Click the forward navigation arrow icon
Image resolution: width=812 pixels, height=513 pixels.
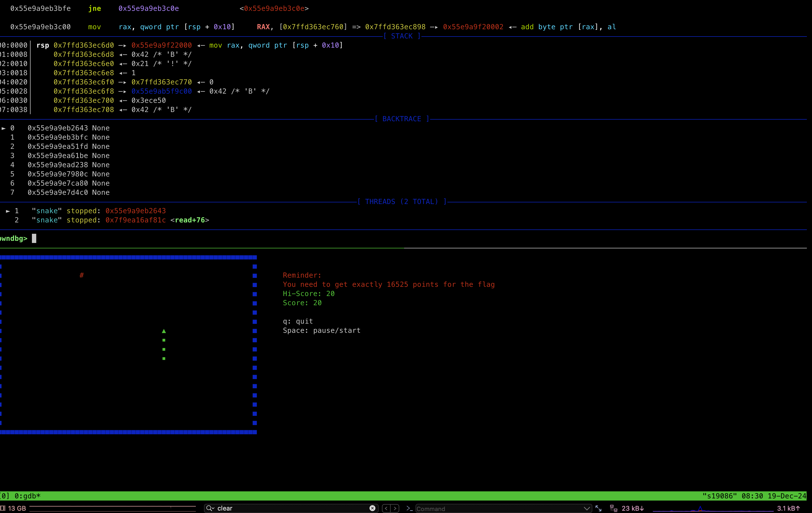(x=395, y=508)
